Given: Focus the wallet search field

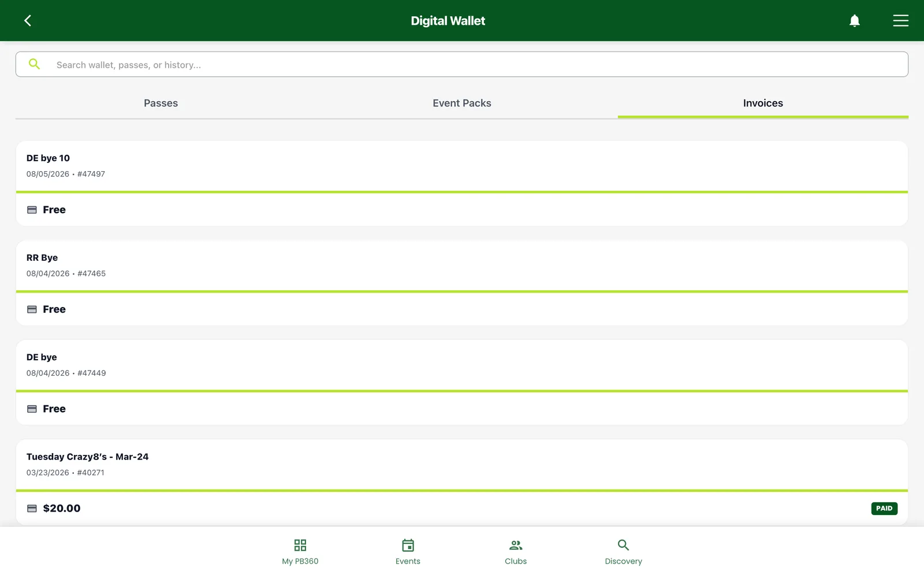Looking at the screenshot, I should pos(462,64).
